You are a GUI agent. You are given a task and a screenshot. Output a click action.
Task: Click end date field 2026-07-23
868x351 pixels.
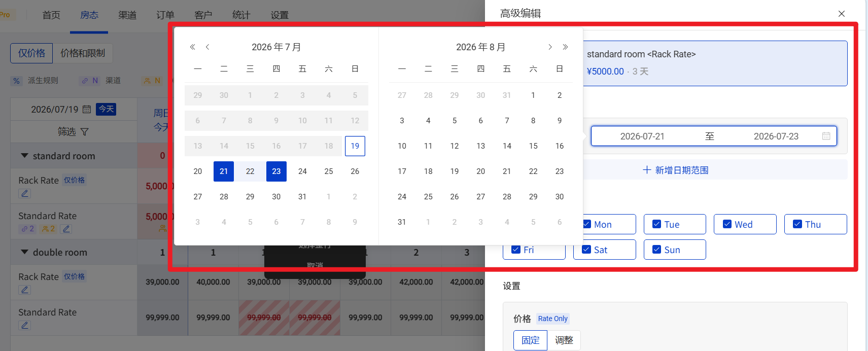[x=776, y=136]
